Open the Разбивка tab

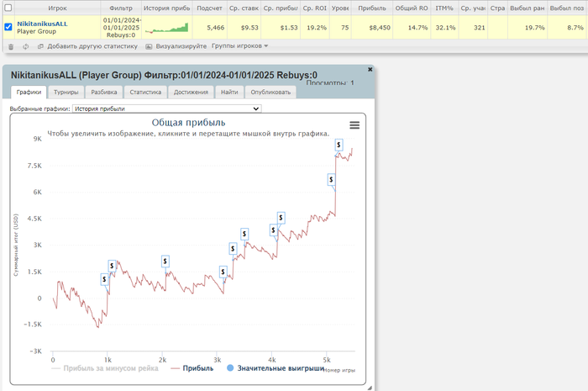pos(104,92)
